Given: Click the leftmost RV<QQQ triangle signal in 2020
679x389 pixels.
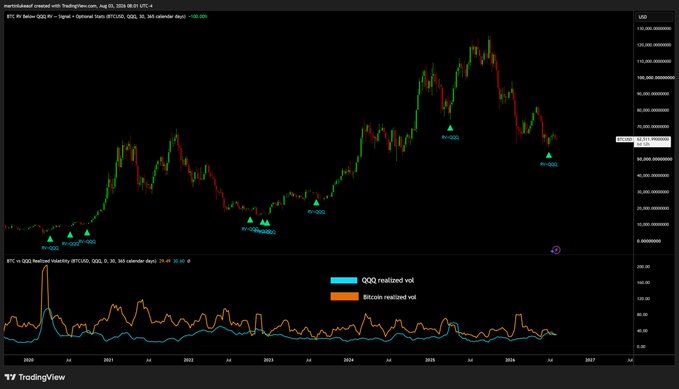Looking at the screenshot, I should (x=50, y=239).
